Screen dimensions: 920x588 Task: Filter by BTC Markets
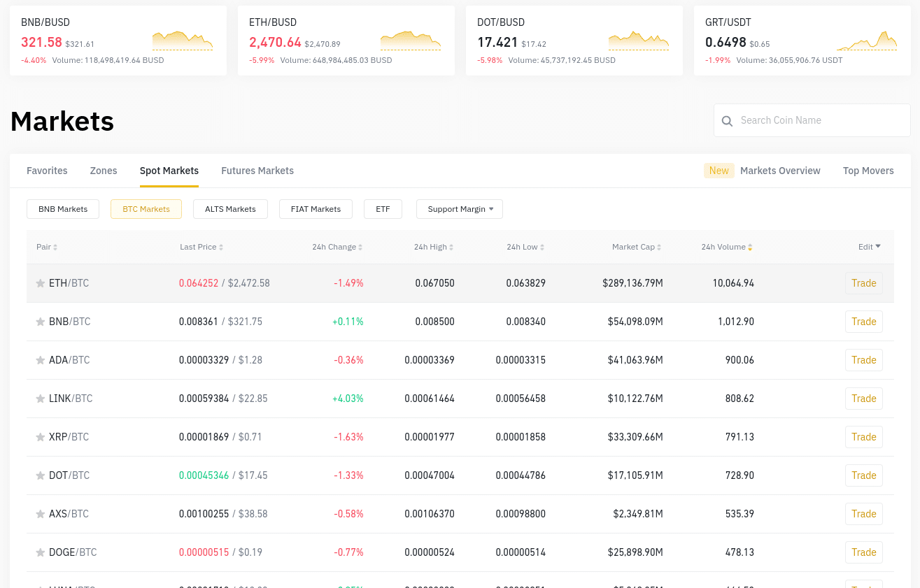click(x=146, y=209)
